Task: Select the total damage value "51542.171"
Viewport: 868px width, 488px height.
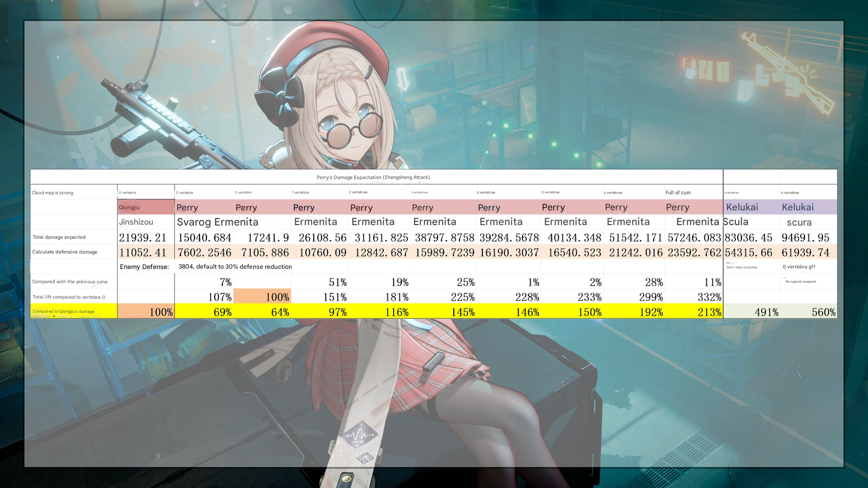Action: tap(636, 238)
